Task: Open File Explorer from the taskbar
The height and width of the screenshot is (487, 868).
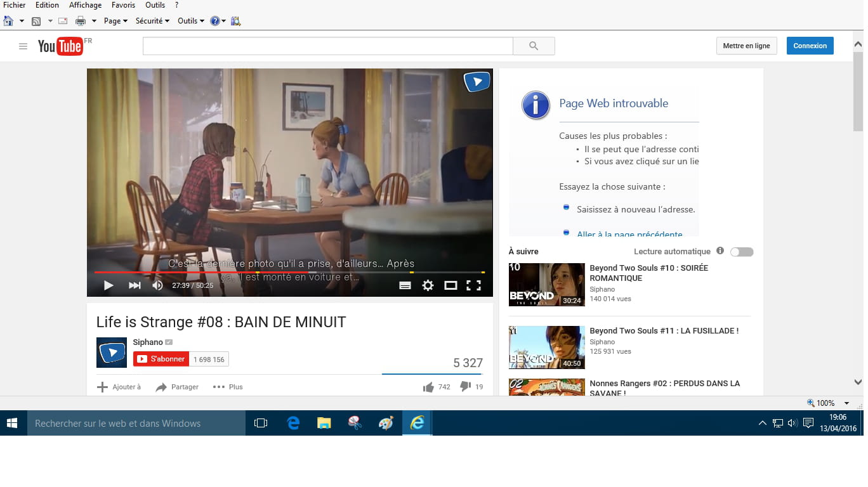Action: click(324, 423)
